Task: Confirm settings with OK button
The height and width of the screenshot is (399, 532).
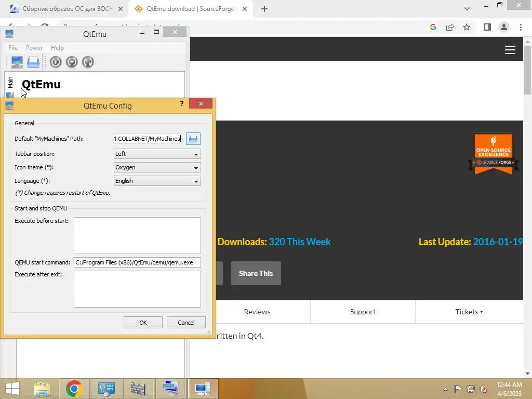Action: pos(143,322)
